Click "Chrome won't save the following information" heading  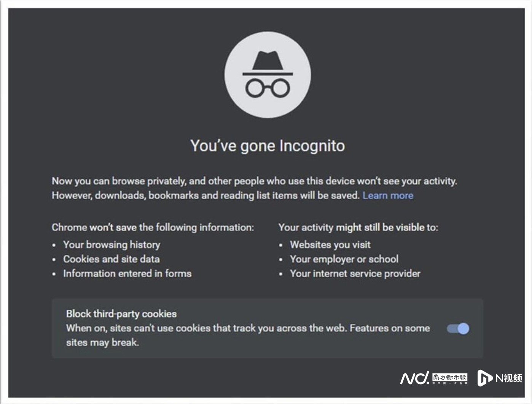click(153, 227)
